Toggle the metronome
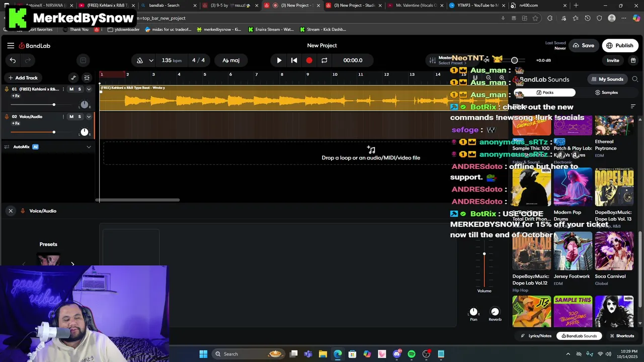 pos(140,60)
